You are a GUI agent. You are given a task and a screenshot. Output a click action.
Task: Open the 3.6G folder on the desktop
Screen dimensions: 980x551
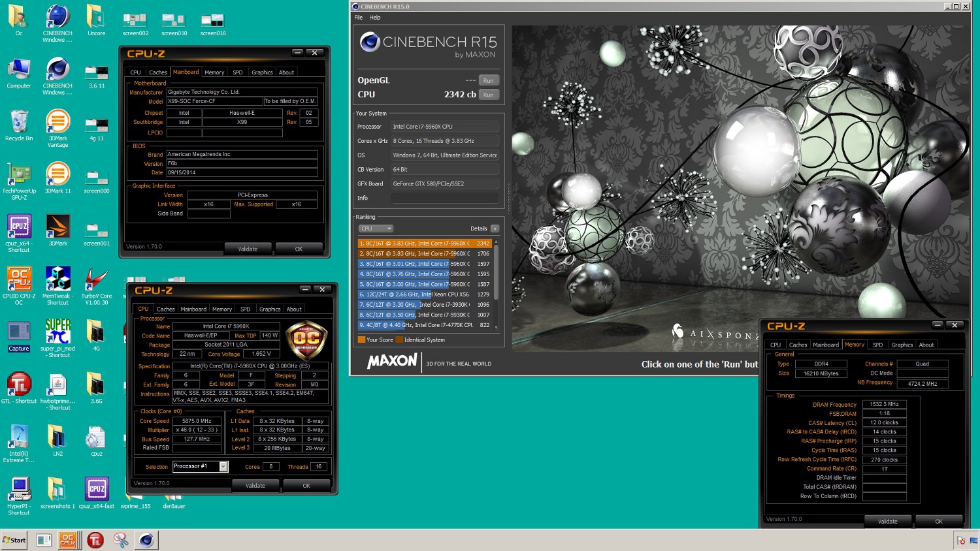[x=96, y=388]
